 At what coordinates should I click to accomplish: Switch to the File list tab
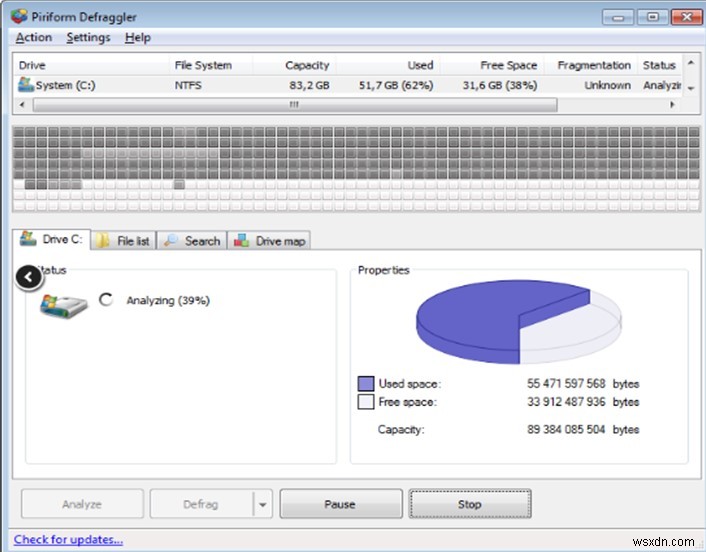point(123,241)
